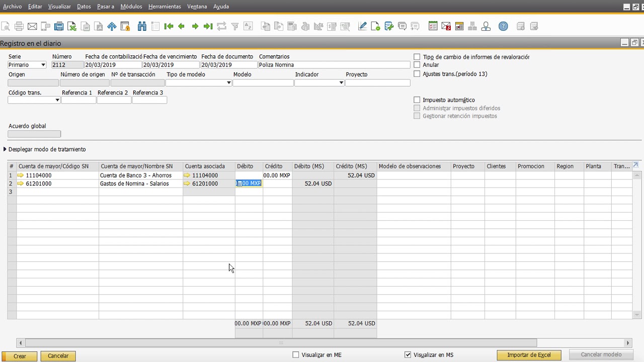Click the Sort table A-Z icon
This screenshot has height=362, width=644.
pyautogui.click(x=248, y=26)
